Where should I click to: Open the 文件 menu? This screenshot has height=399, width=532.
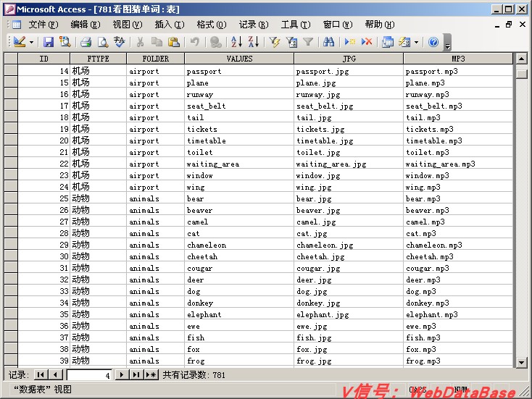click(43, 25)
